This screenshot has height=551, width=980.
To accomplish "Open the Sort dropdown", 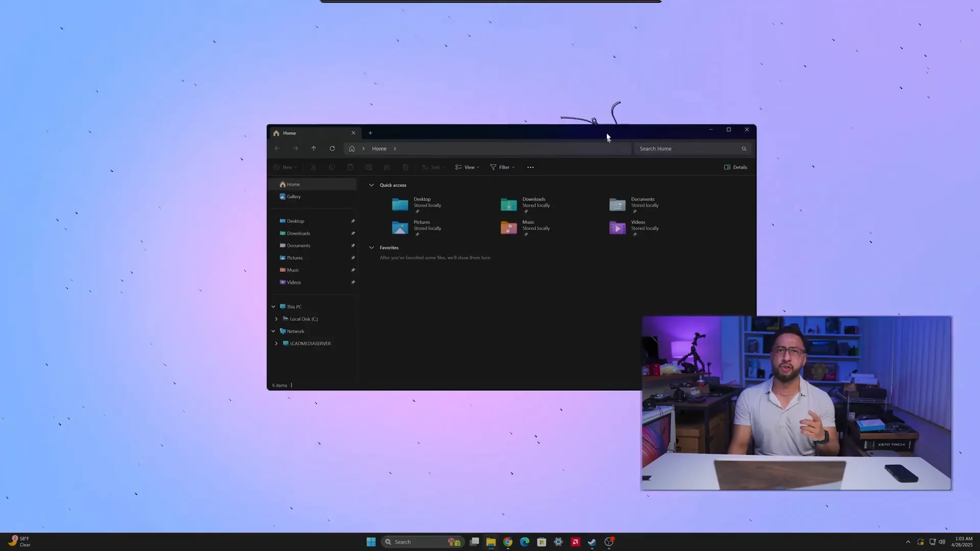I will 433,167.
